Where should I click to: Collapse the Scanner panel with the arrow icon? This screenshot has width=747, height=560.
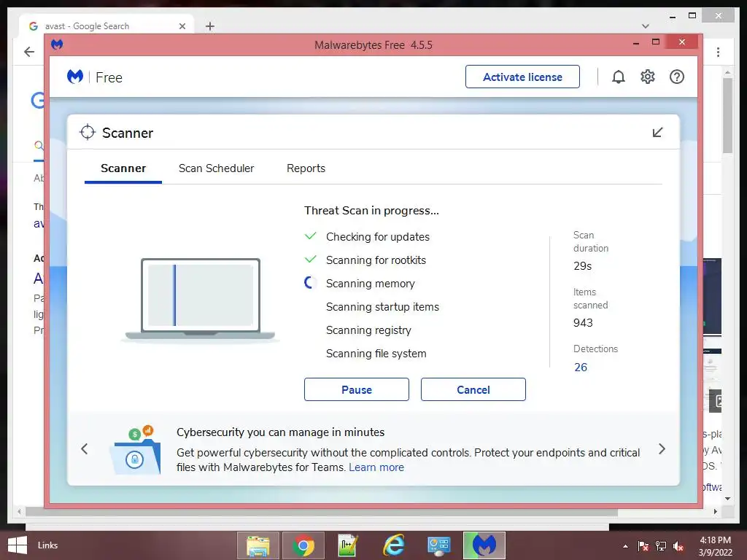point(657,133)
